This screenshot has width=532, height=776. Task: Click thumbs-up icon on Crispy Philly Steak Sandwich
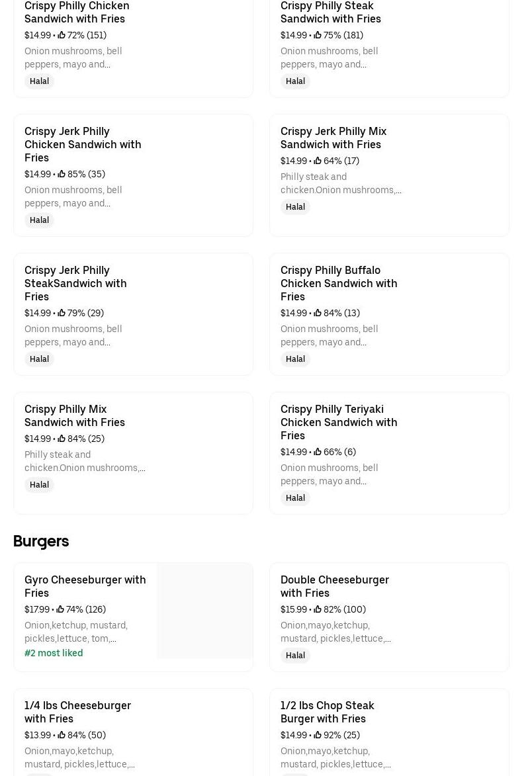(318, 35)
